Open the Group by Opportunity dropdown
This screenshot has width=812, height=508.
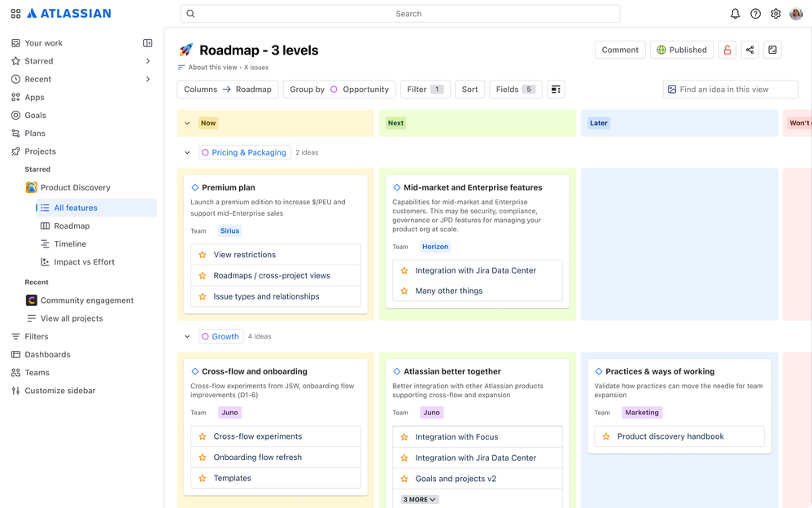[339, 90]
